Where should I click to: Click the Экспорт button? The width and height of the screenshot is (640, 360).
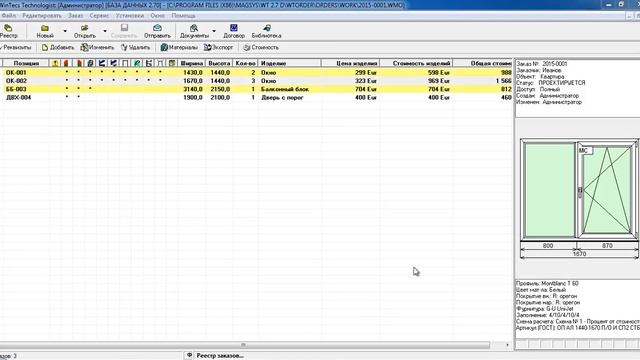218,47
